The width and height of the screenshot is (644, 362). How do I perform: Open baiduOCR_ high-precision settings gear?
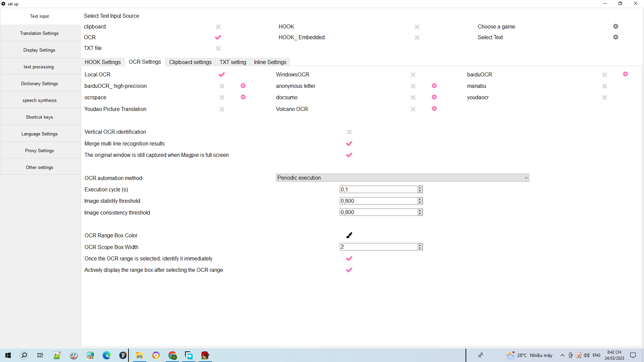pyautogui.click(x=243, y=86)
